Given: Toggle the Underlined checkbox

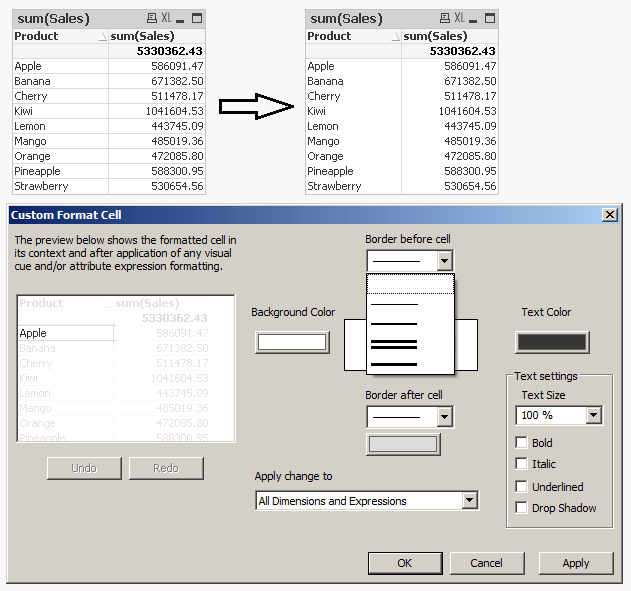Looking at the screenshot, I should pos(521,486).
